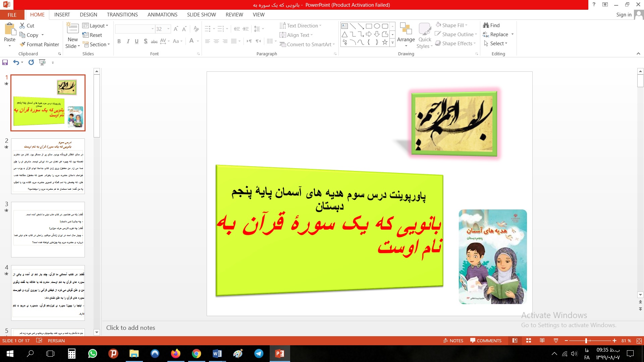Toggle the Notes pane in status bar
The width and height of the screenshot is (644, 362).
[453, 341]
